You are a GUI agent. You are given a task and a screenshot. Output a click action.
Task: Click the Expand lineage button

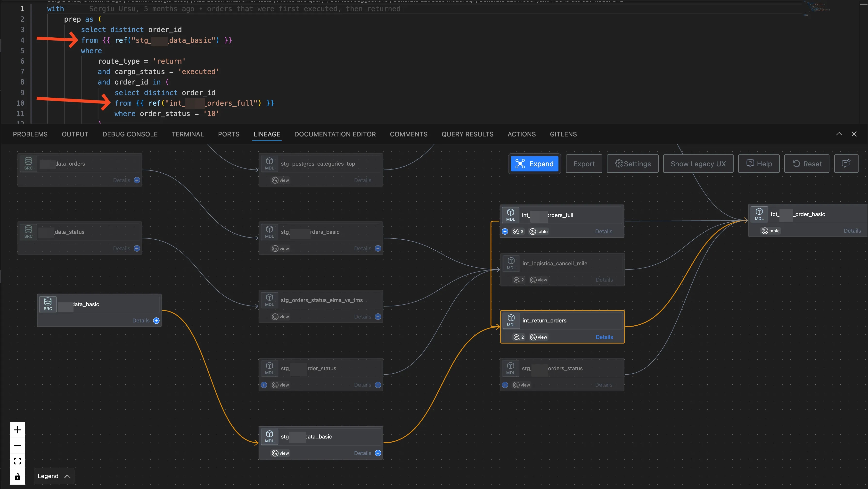pos(534,164)
